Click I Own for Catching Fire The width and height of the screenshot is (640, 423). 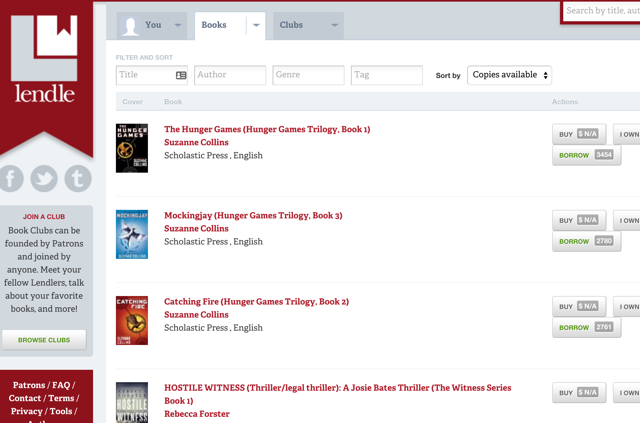tap(627, 307)
